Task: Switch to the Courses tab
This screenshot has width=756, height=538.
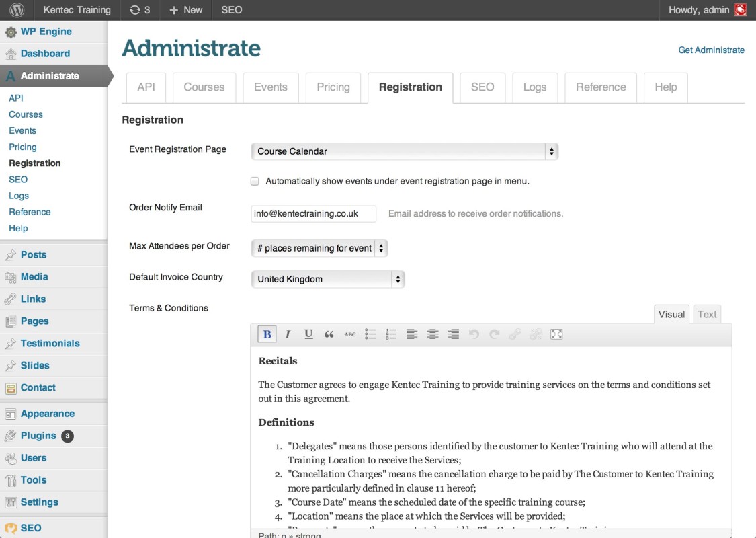Action: tap(204, 87)
